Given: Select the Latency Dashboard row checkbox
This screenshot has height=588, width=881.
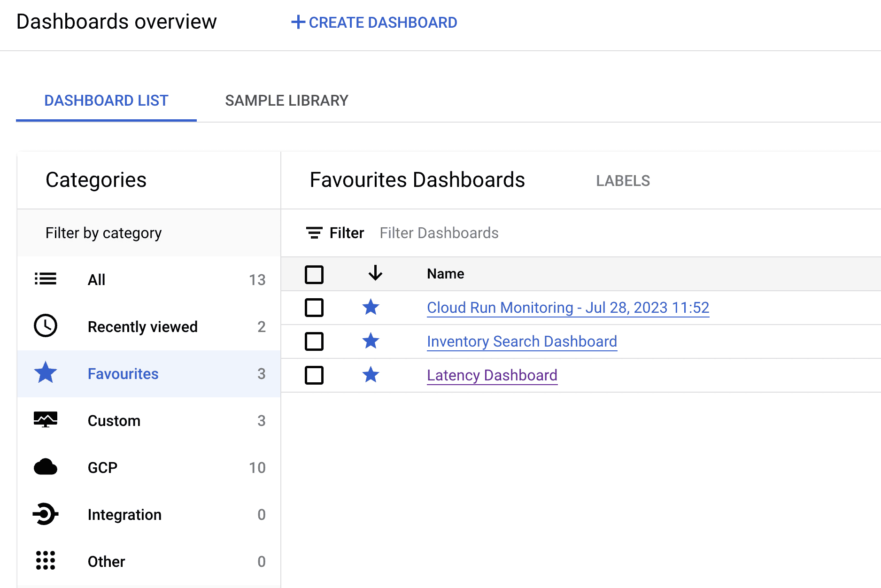Looking at the screenshot, I should tap(314, 375).
